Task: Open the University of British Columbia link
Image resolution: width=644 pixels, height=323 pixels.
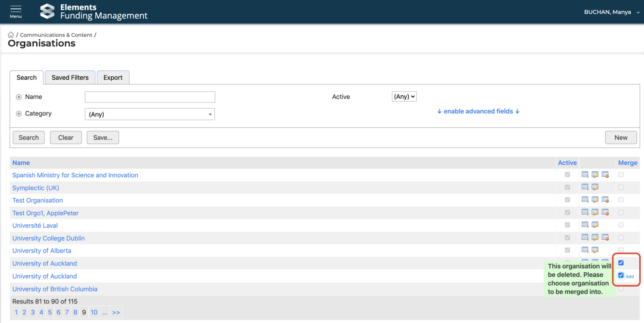Action: pyautogui.click(x=55, y=289)
